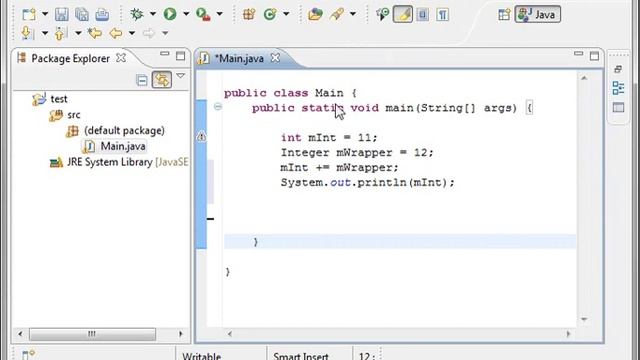Viewport: 640px width, 360px height.
Task: Toggle the breadcrumb icon in toolbar
Action: 382,14
